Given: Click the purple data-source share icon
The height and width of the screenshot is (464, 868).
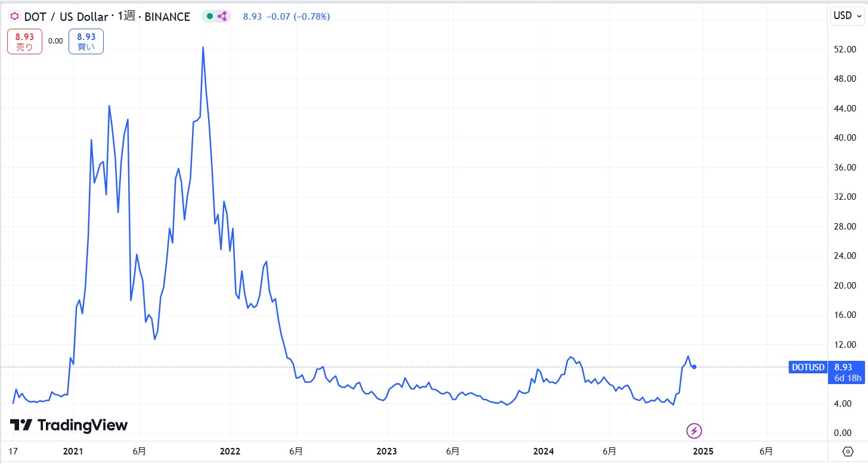Looking at the screenshot, I should pos(222,17).
